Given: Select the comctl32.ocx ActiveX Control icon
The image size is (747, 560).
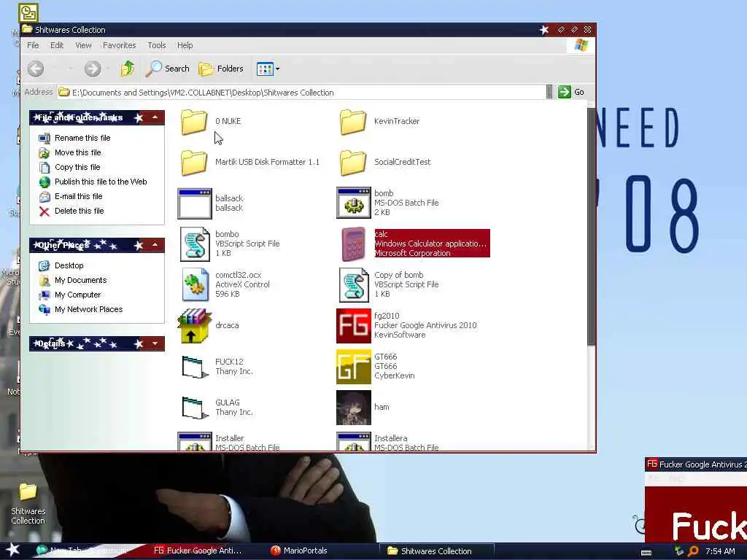Looking at the screenshot, I should pos(195,284).
